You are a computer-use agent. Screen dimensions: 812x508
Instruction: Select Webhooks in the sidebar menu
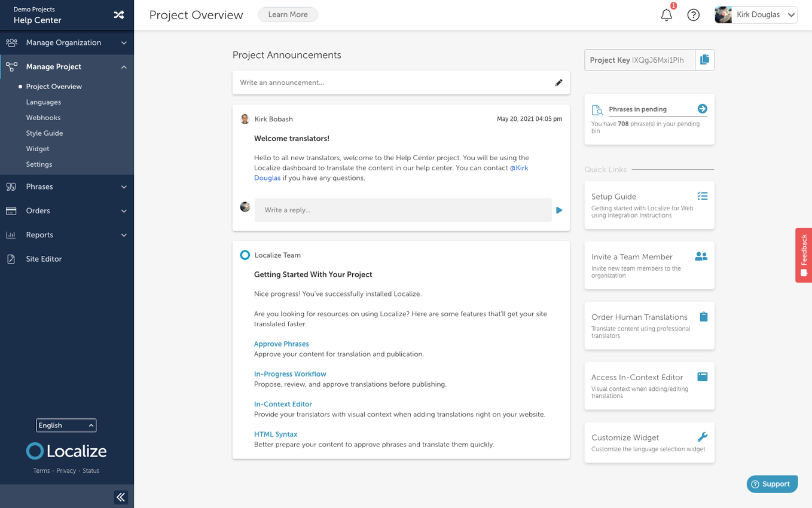(44, 117)
